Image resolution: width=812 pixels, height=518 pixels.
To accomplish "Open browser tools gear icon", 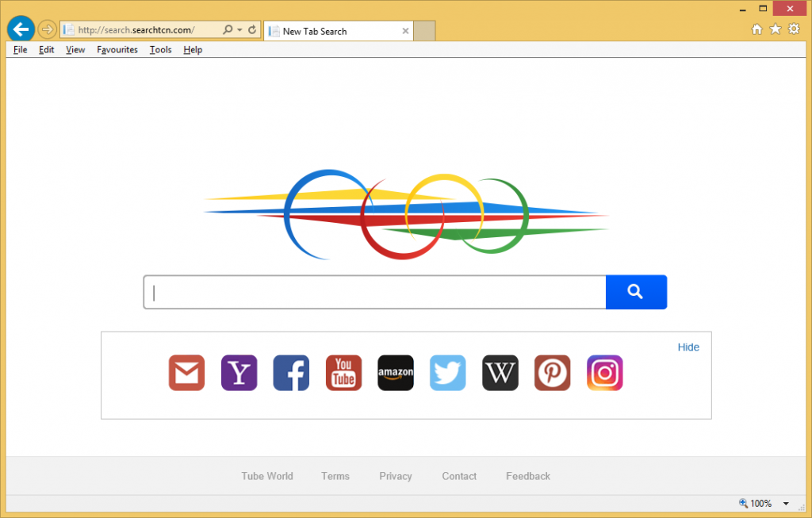I will click(794, 29).
